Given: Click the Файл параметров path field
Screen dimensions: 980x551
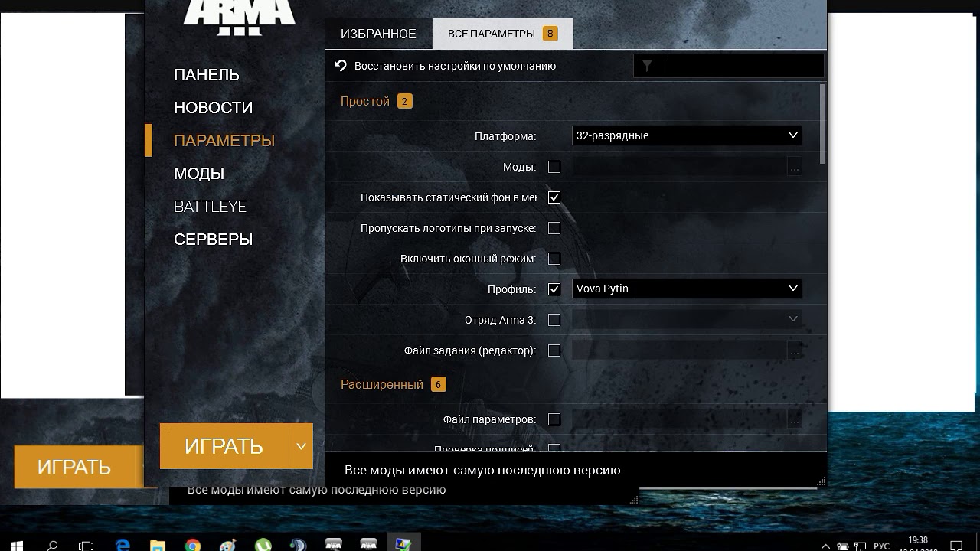Looking at the screenshot, I should tap(679, 419).
